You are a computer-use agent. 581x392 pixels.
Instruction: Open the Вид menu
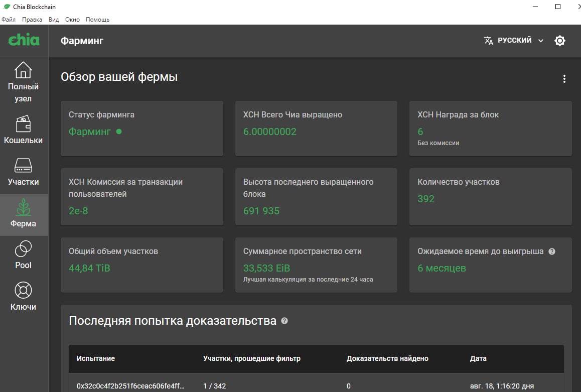54,20
